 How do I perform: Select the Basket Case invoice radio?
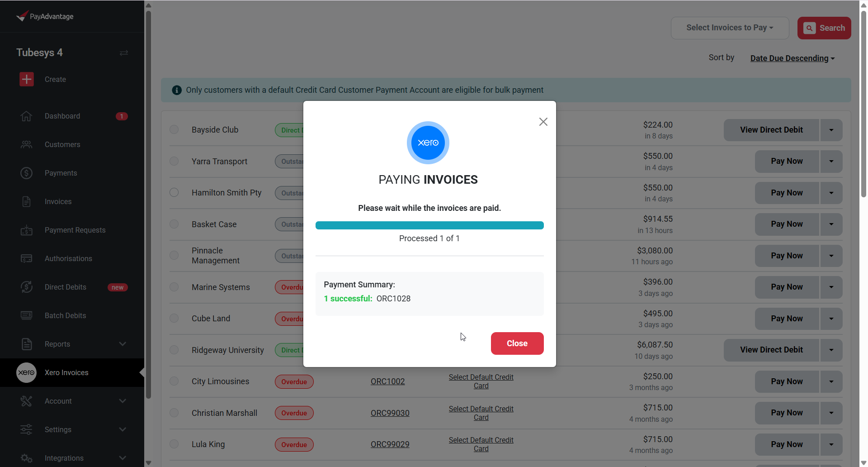click(174, 224)
